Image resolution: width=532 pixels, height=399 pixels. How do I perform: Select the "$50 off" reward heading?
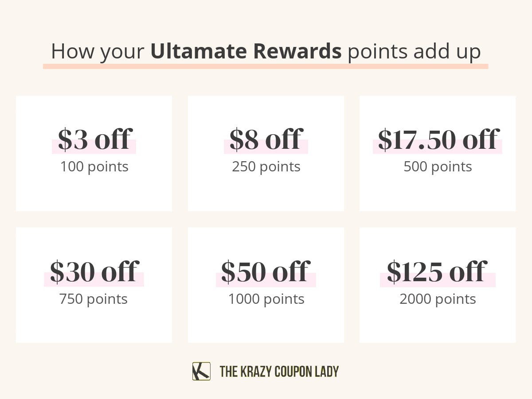(x=266, y=271)
